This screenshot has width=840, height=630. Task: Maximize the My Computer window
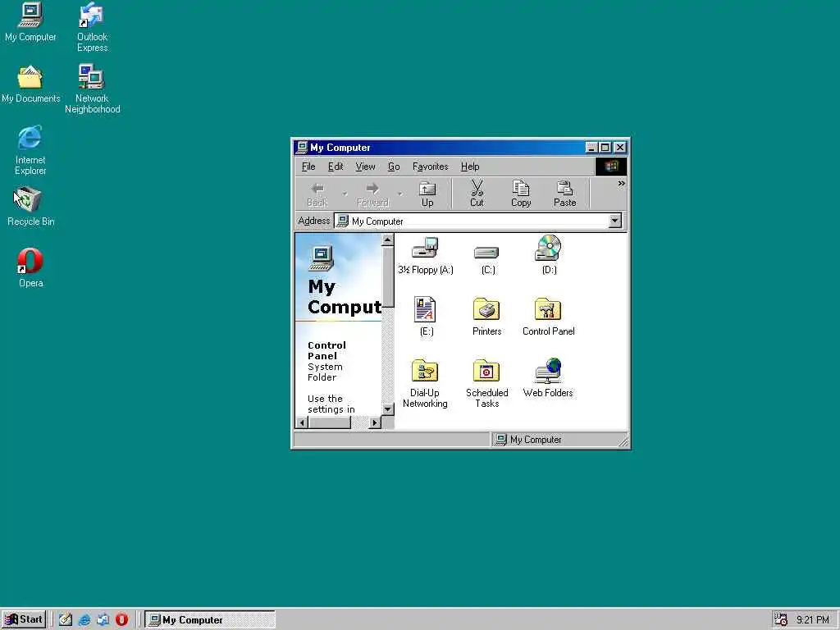click(605, 148)
